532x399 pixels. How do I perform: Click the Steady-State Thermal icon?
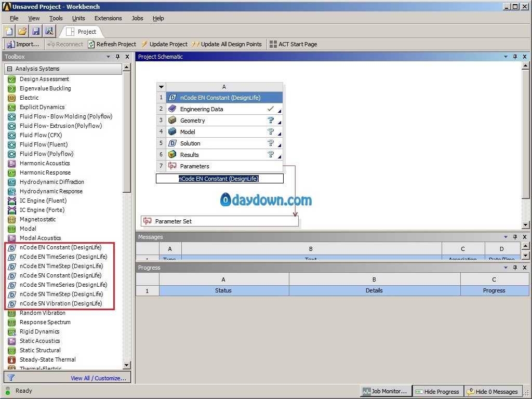coord(11,360)
